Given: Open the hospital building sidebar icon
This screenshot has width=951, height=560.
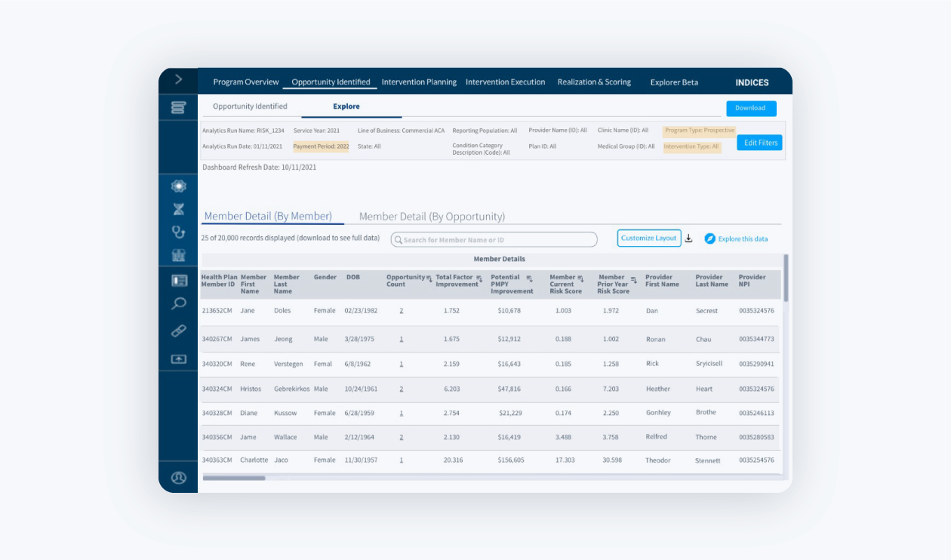Looking at the screenshot, I should 179,255.
